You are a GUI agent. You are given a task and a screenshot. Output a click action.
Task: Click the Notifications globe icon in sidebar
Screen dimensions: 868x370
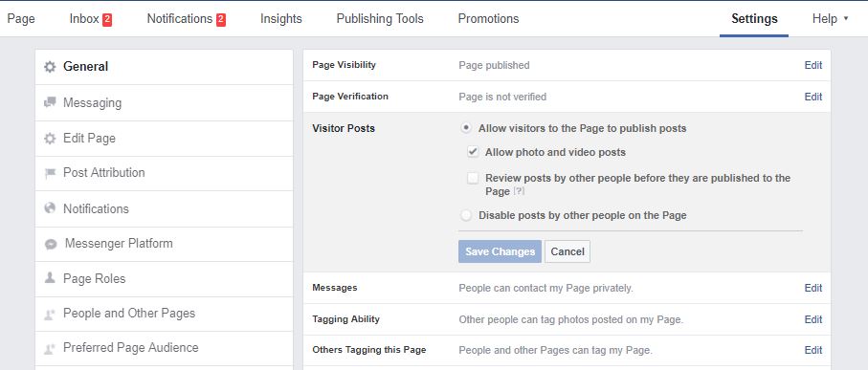(50, 208)
